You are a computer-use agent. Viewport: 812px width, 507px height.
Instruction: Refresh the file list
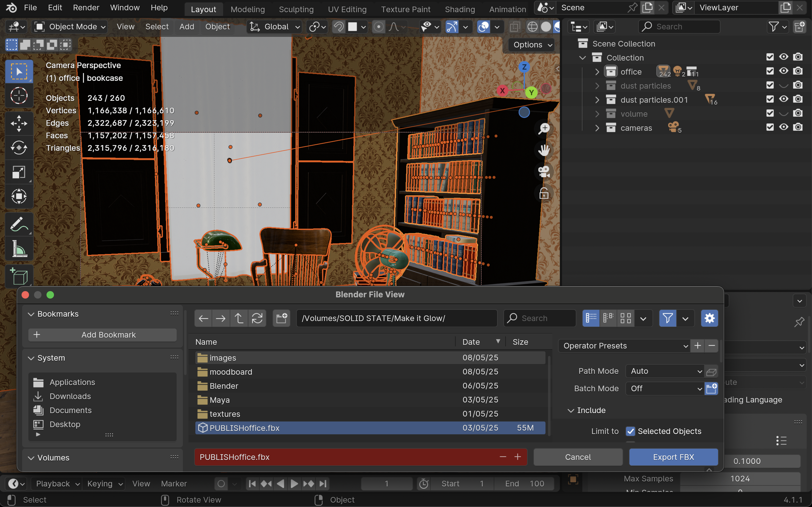(257, 318)
